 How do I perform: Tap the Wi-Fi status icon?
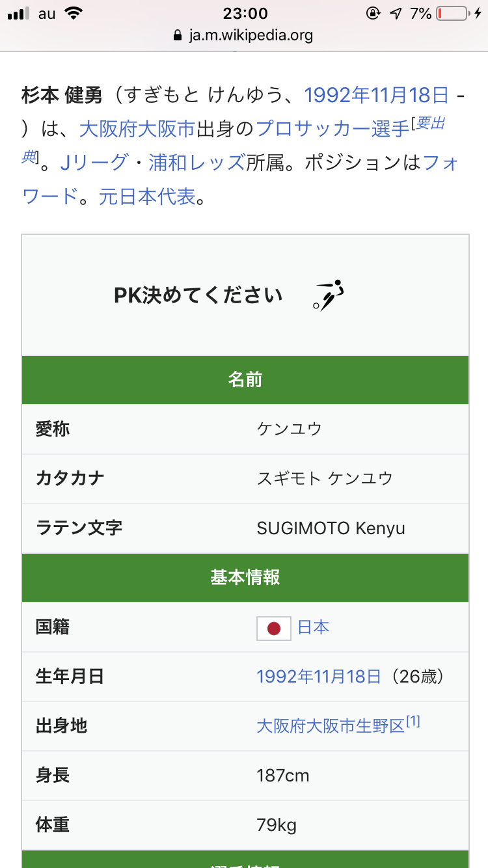(75, 14)
